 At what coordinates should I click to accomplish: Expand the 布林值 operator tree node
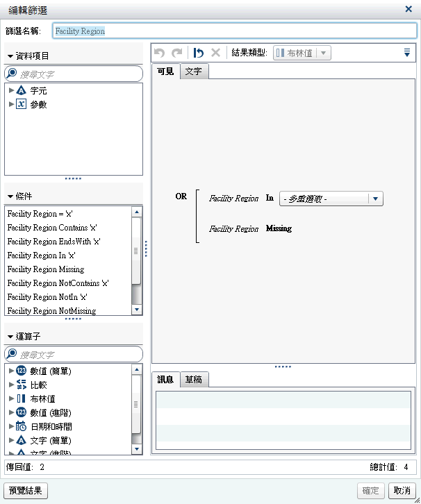coord(11,398)
